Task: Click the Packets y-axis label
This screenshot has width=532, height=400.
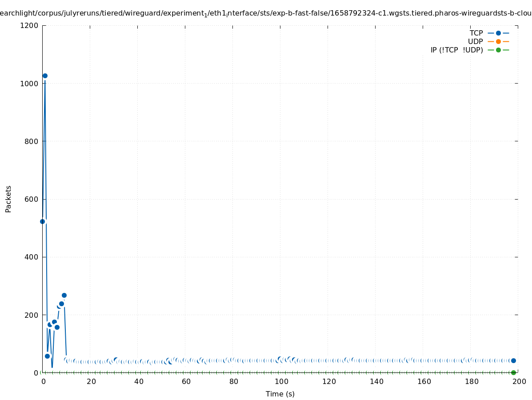Action: (x=8, y=199)
